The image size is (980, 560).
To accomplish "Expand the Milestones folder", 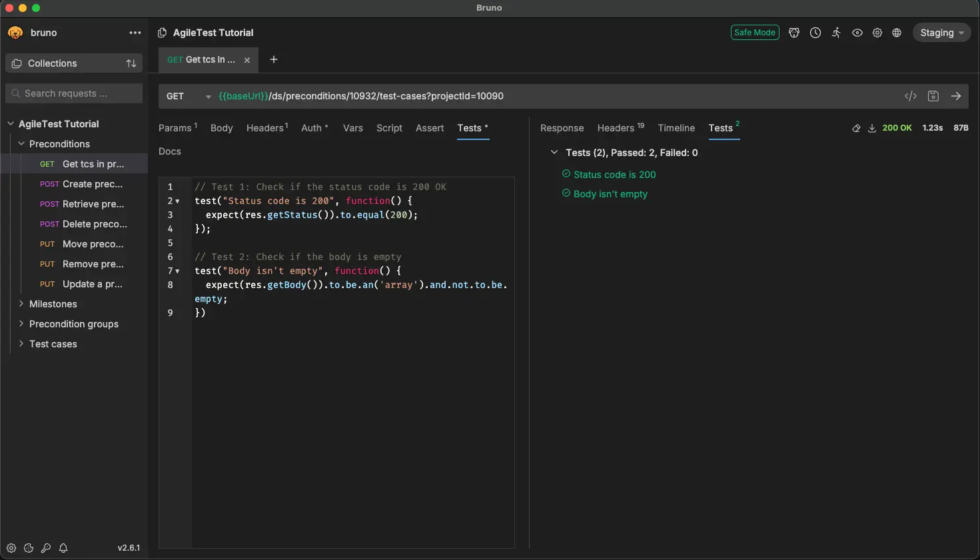I will point(21,304).
